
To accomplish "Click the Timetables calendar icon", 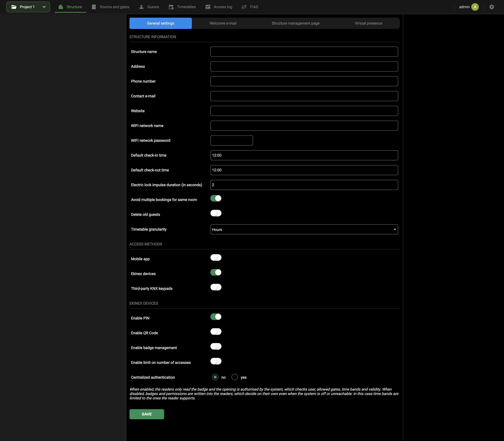I will coord(171,7).
